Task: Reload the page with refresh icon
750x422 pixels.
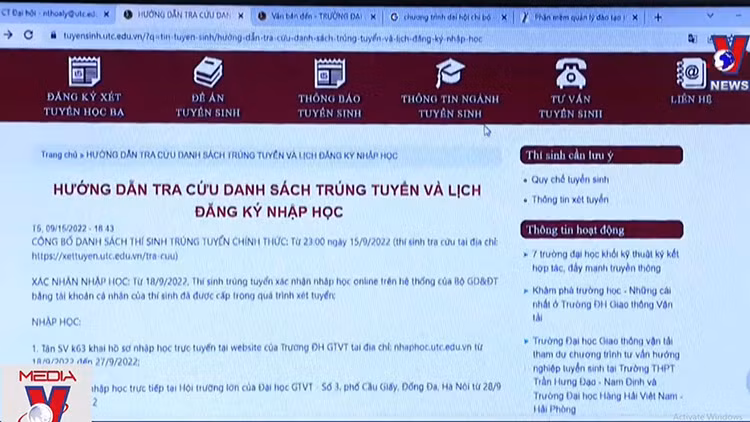Action: click(29, 34)
